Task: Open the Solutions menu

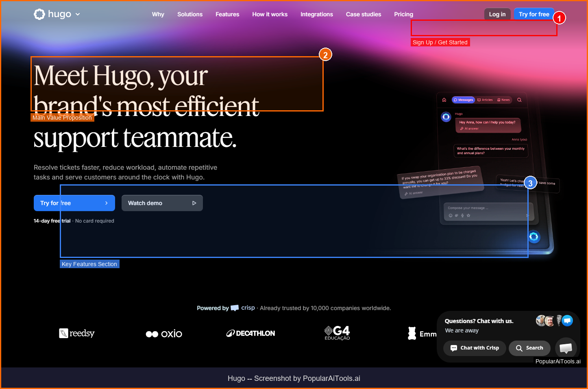Action: tap(189, 14)
